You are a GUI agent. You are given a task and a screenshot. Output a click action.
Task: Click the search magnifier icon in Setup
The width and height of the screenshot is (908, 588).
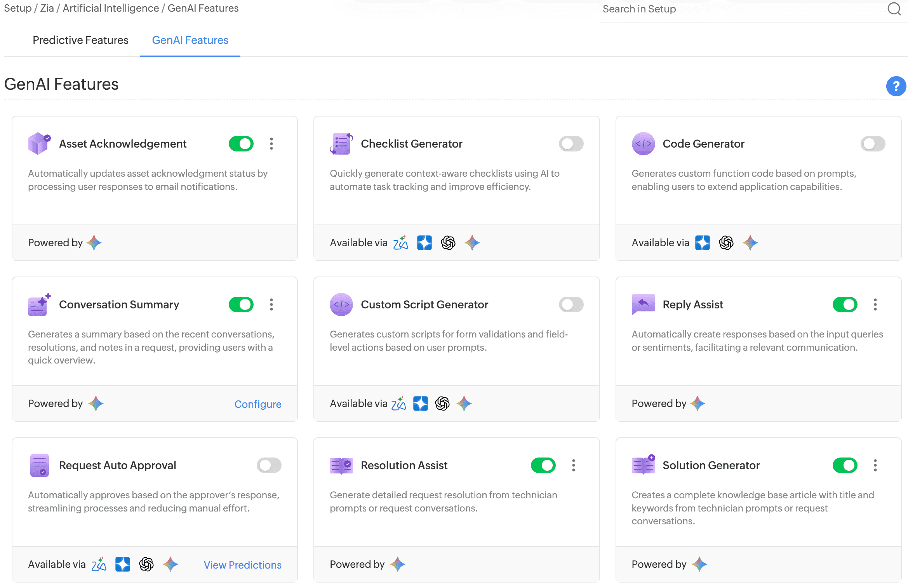click(894, 9)
